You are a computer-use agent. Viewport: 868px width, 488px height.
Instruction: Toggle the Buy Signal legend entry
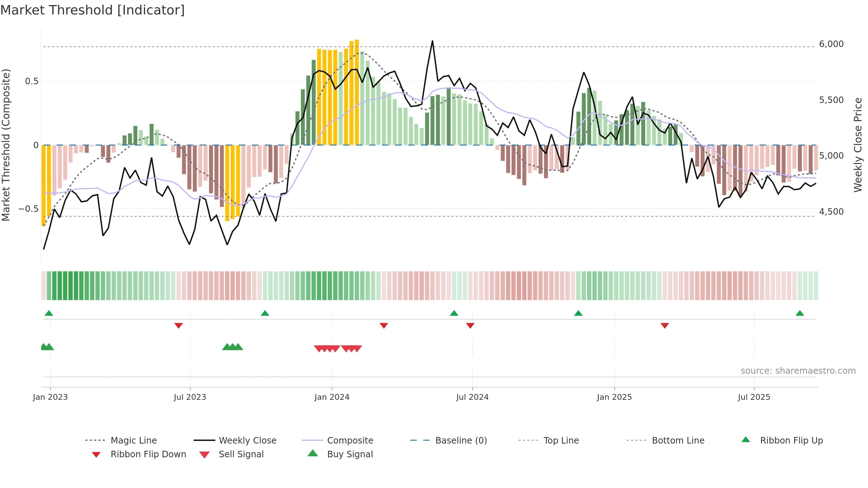point(340,454)
